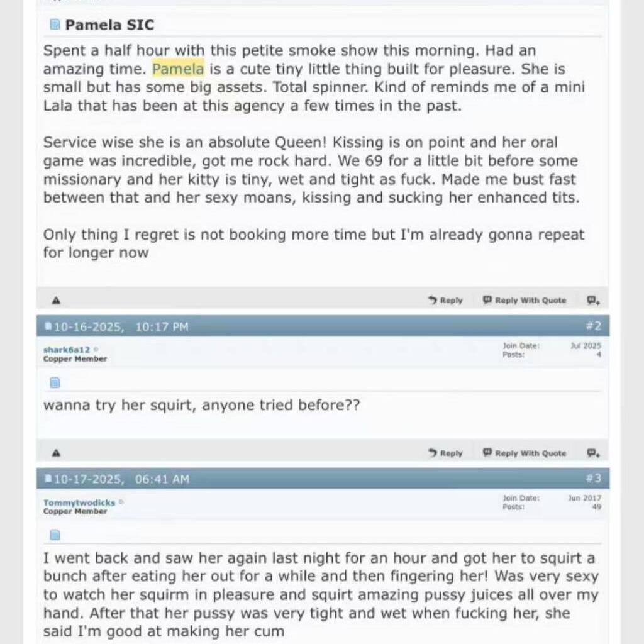644x644 pixels.
Task: Click the document icon in post #3's body
Action: point(55,535)
